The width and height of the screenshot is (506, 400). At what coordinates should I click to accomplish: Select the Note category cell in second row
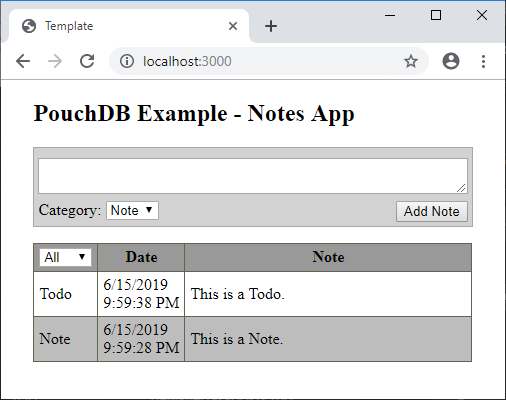tap(65, 339)
